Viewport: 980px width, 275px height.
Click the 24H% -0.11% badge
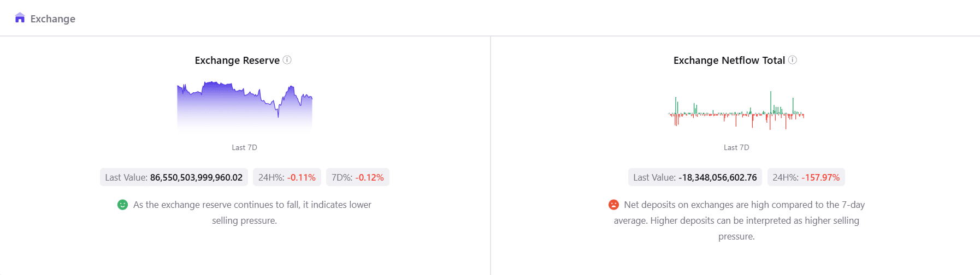pos(287,177)
